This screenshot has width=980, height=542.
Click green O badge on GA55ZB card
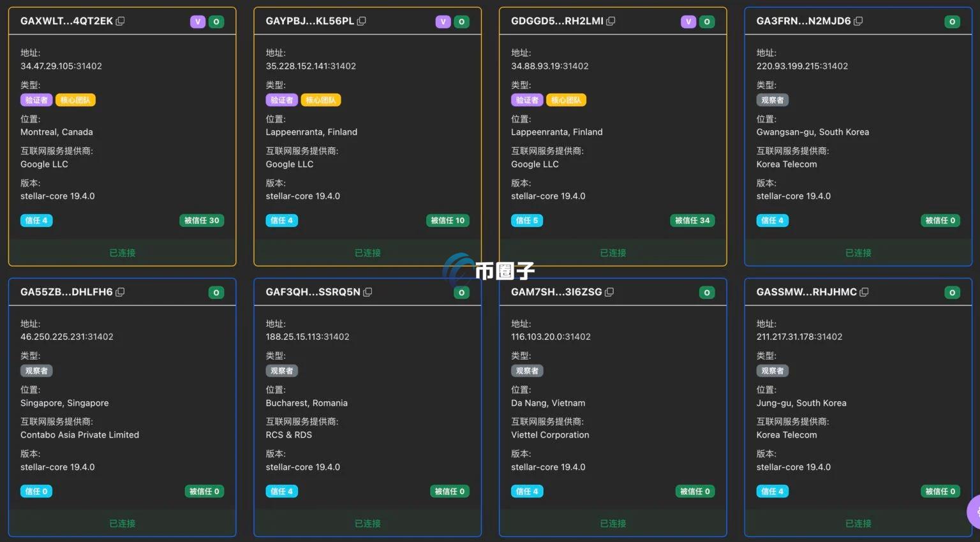[x=216, y=293]
